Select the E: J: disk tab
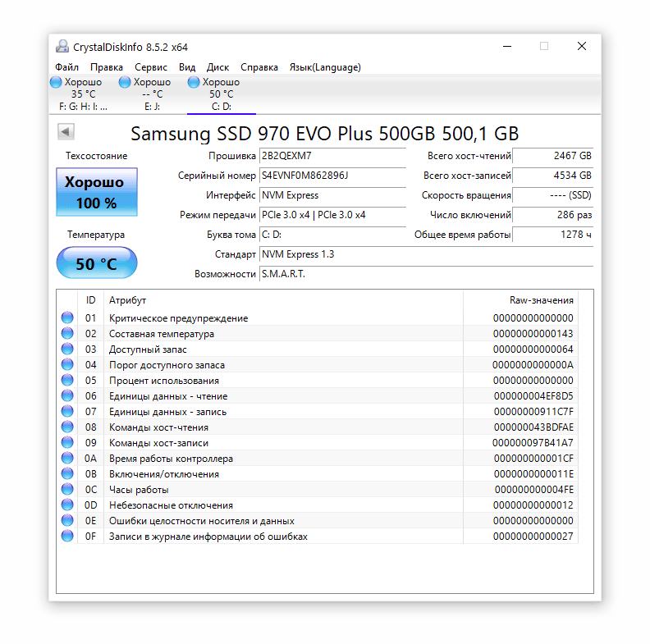 [x=152, y=94]
